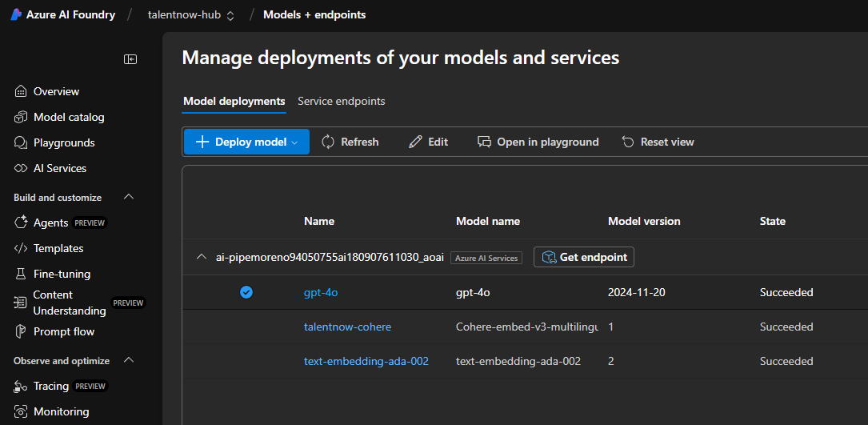This screenshot has height=425, width=868.
Task: Click the Overview home icon in sidebar
Action: pyautogui.click(x=21, y=91)
